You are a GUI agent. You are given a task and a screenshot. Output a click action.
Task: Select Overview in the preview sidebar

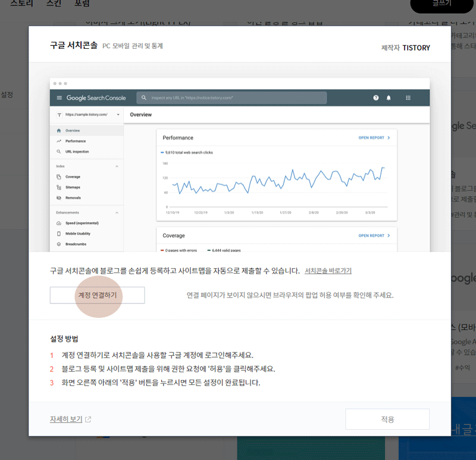tap(86, 130)
